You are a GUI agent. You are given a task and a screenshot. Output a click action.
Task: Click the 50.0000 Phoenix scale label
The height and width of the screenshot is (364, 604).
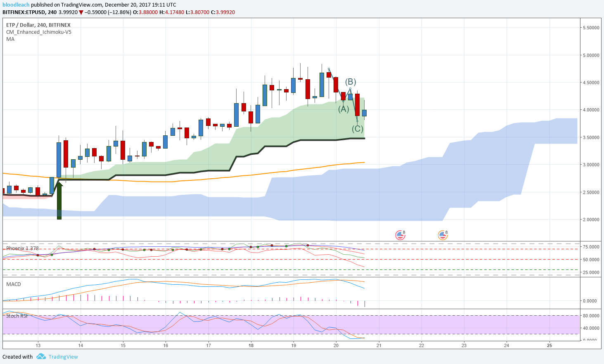pyautogui.click(x=591, y=260)
